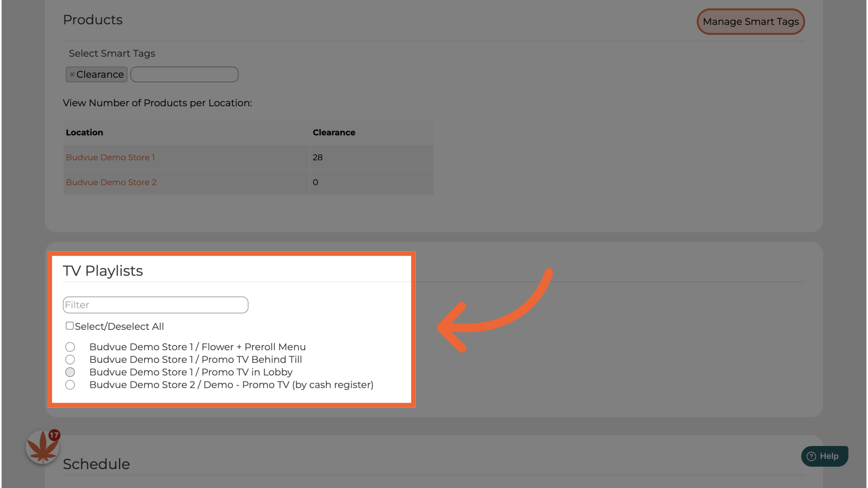This screenshot has width=868, height=488.
Task: Click the Clearance tag label
Action: click(100, 75)
